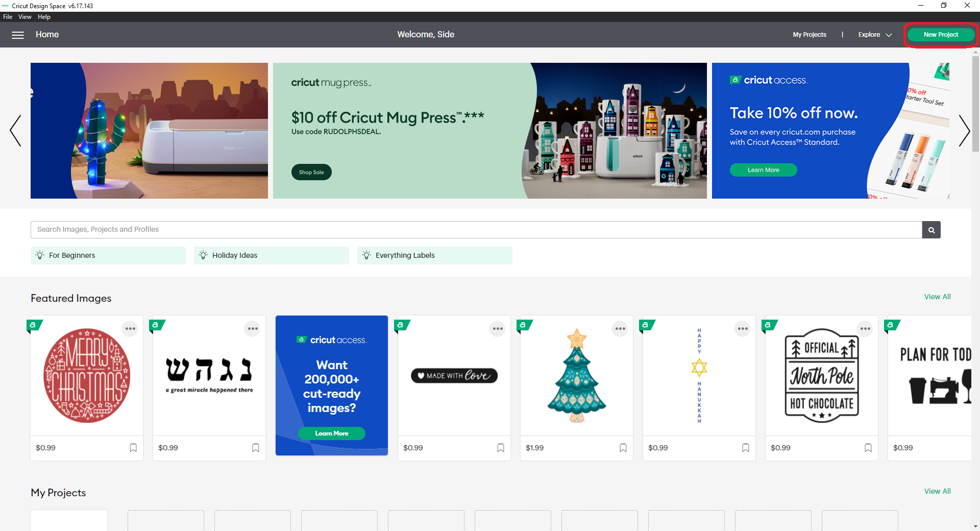Viewport: 980px width, 531px height.
Task: Go to previous carousel banner arrow
Action: (16, 131)
